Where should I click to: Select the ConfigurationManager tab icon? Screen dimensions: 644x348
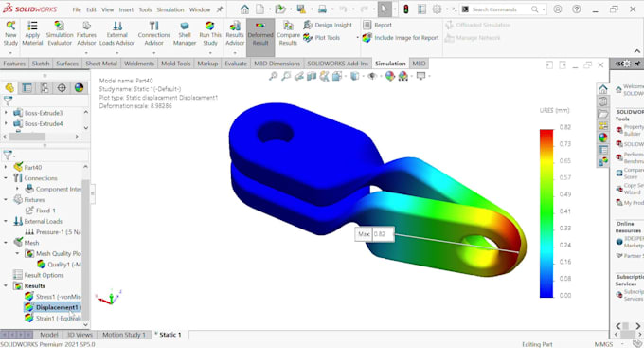point(45,87)
